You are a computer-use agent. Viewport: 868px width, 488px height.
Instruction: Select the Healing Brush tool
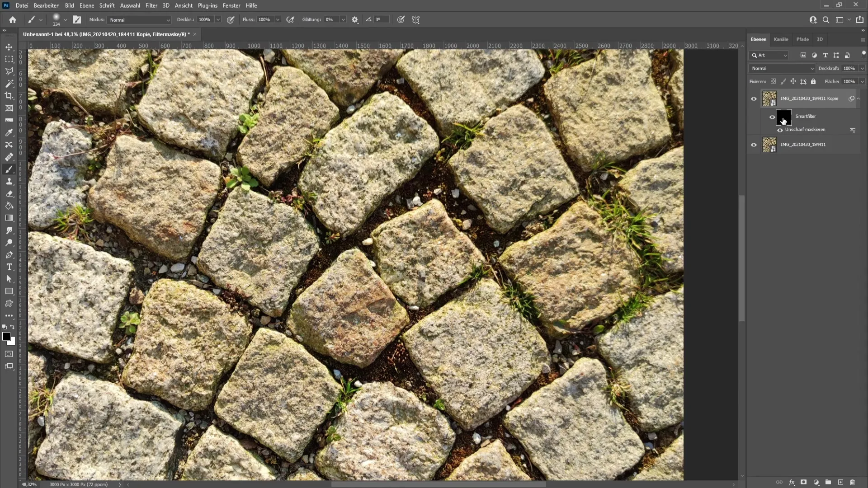pos(9,157)
